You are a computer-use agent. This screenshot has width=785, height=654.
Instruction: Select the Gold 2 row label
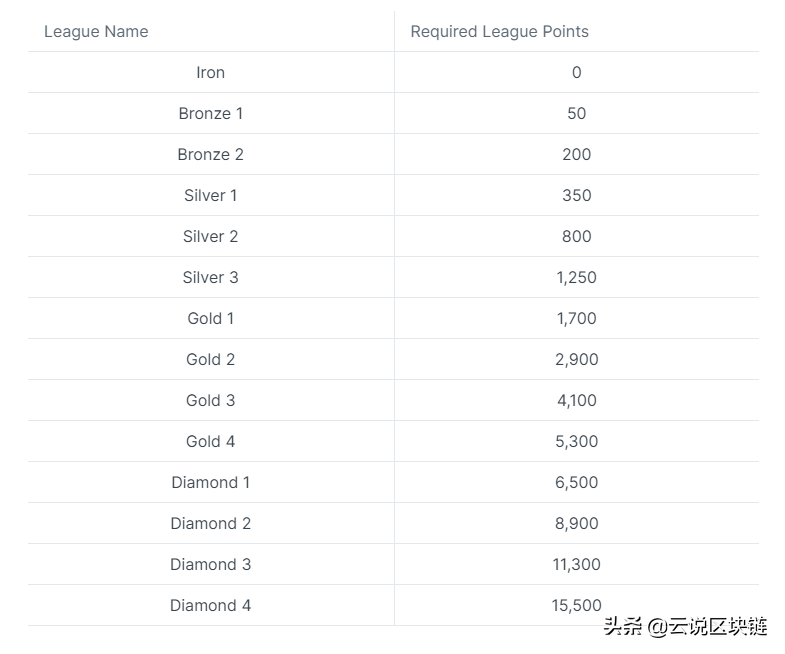point(210,360)
